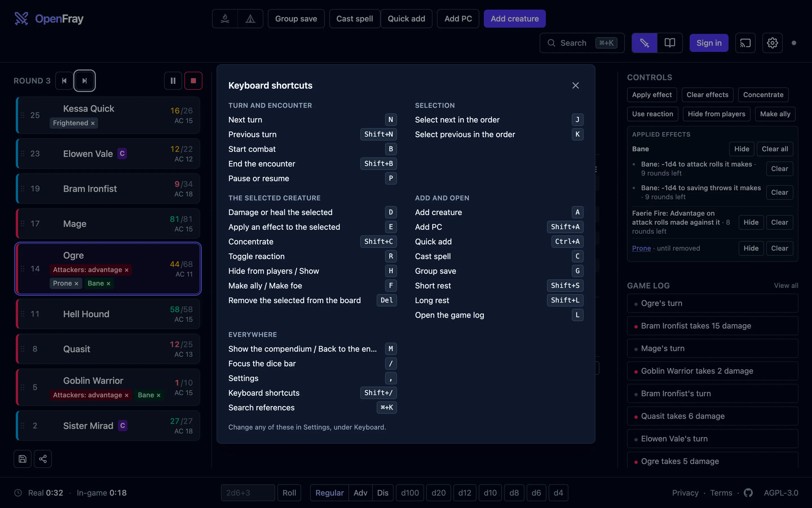Remove the Frightened tag from Kessa Quick
This screenshot has width=812, height=508.
coord(93,123)
